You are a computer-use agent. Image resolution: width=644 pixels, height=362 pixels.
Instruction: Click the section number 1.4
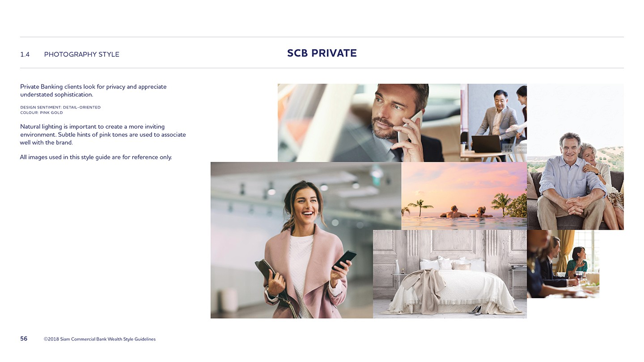25,55
